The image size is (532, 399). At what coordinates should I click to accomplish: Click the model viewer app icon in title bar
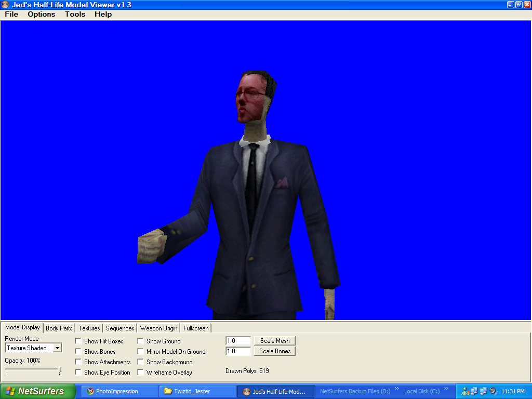[x=5, y=5]
